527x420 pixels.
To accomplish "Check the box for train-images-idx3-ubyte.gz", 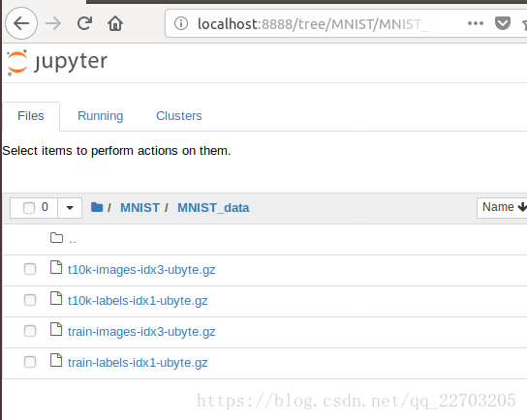I will coord(30,331).
